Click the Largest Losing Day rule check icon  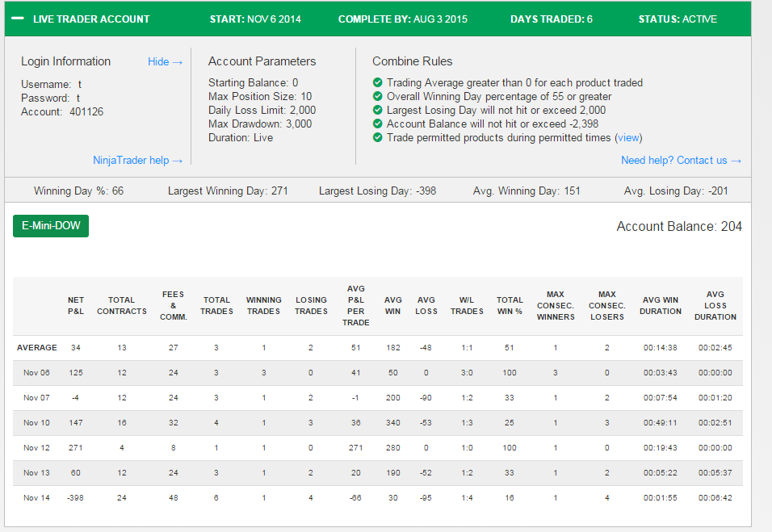378,110
